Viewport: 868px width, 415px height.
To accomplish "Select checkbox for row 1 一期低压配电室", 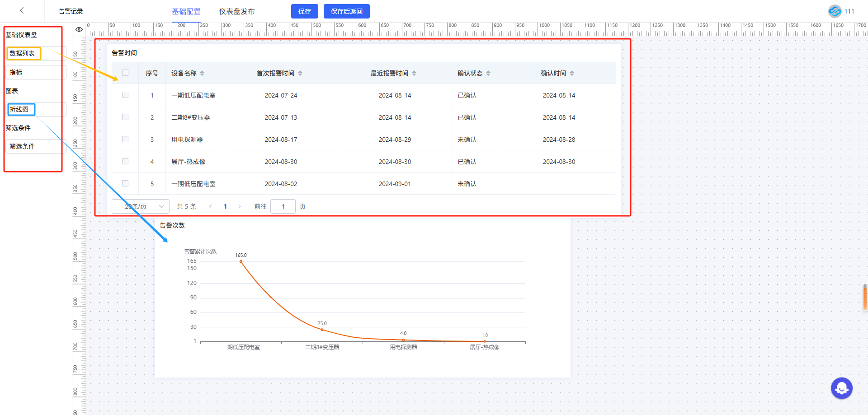I will pos(125,95).
